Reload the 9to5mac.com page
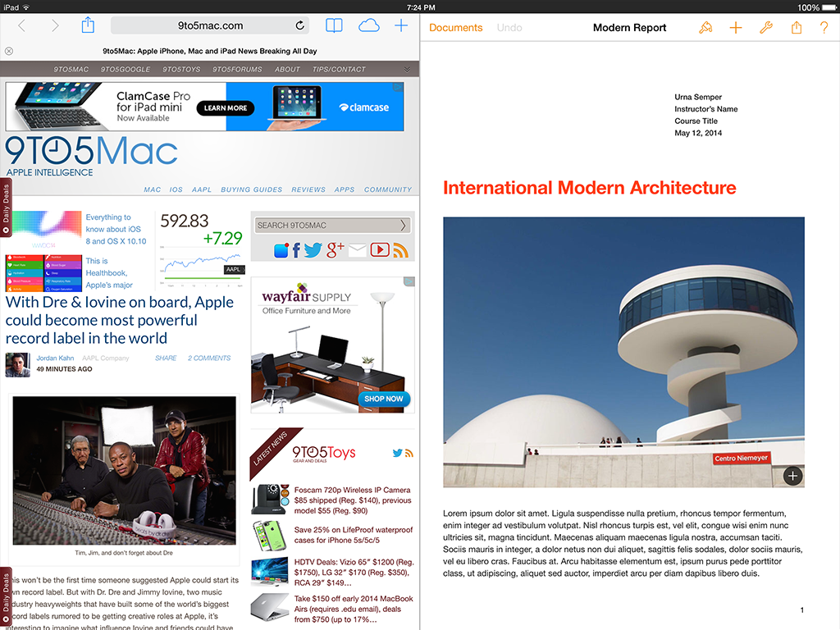The height and width of the screenshot is (630, 840). 300,25
